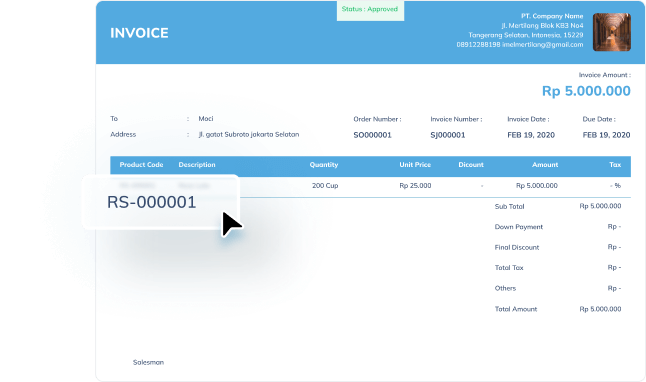Screen dimensions: 646x382
Task: Click the Due Date label
Action: click(x=599, y=119)
